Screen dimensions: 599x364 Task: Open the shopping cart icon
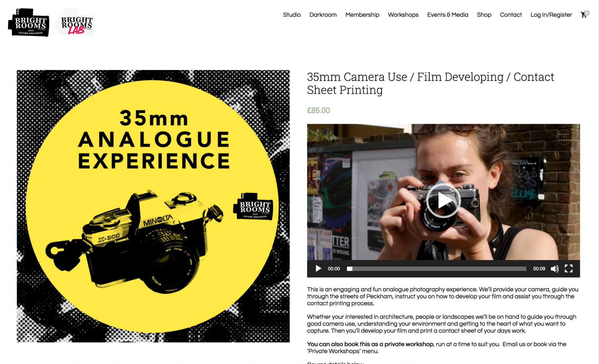tap(584, 15)
